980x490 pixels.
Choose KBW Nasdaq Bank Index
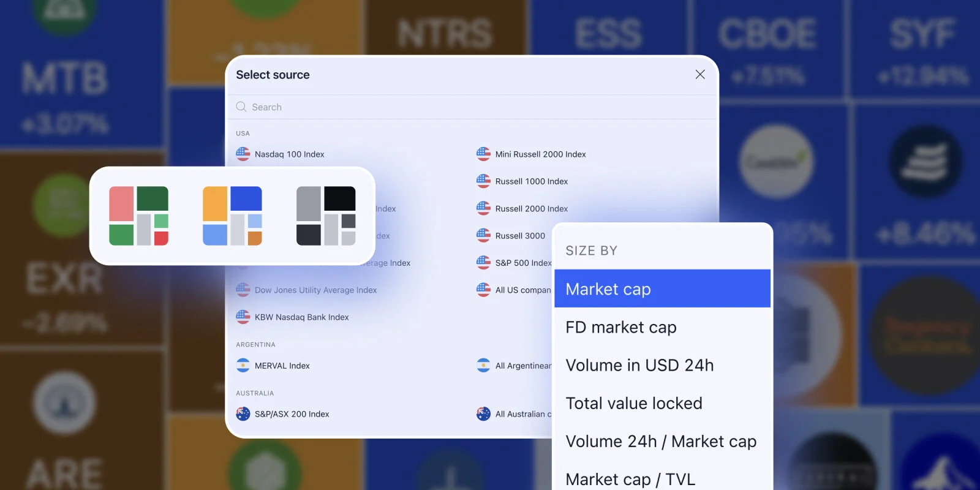pyautogui.click(x=301, y=317)
